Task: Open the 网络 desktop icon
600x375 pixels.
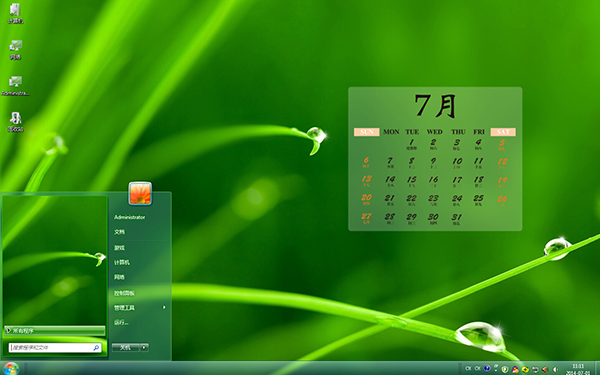Action: pos(15,50)
